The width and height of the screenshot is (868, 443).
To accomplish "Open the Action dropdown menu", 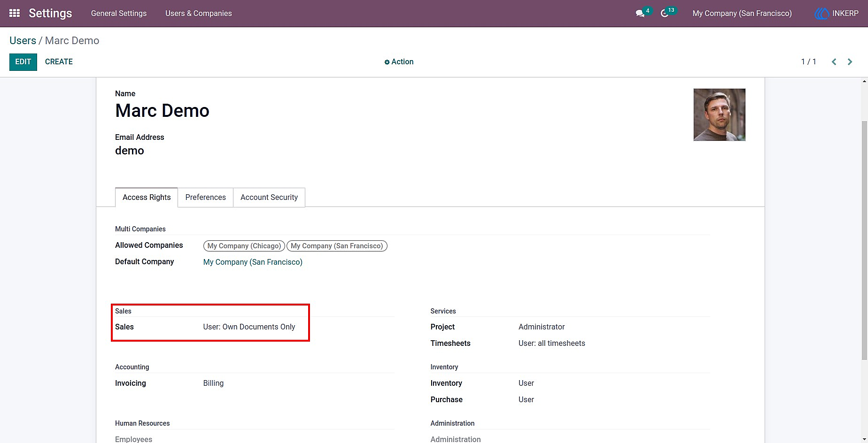I will [x=399, y=62].
